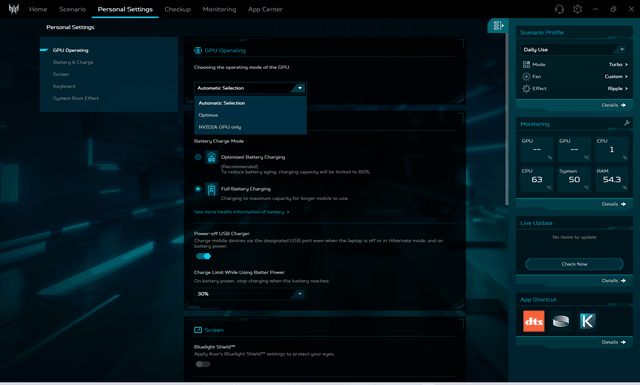
Task: Switch to the Checkup tab
Action: point(178,9)
